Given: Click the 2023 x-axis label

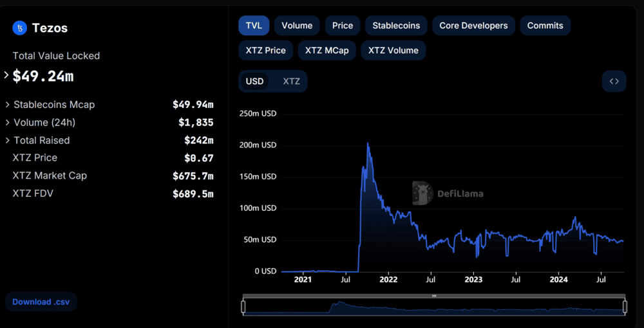Looking at the screenshot, I should pos(473,280).
